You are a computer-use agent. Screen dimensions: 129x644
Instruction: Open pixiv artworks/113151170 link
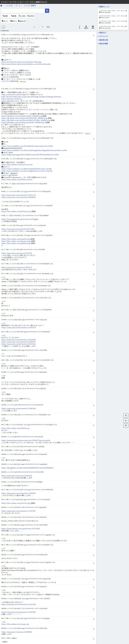(x=18, y=195)
